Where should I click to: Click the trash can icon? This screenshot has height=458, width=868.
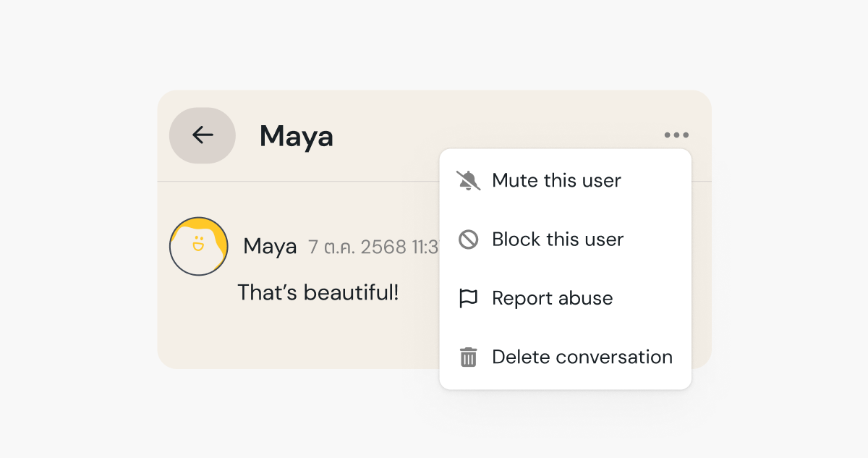[469, 357]
